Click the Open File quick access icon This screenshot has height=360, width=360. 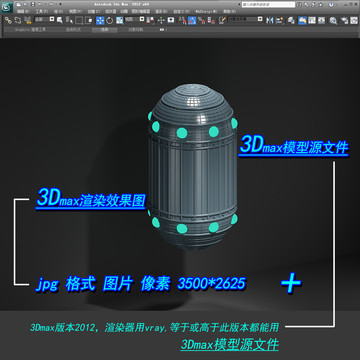(x=25, y=4)
